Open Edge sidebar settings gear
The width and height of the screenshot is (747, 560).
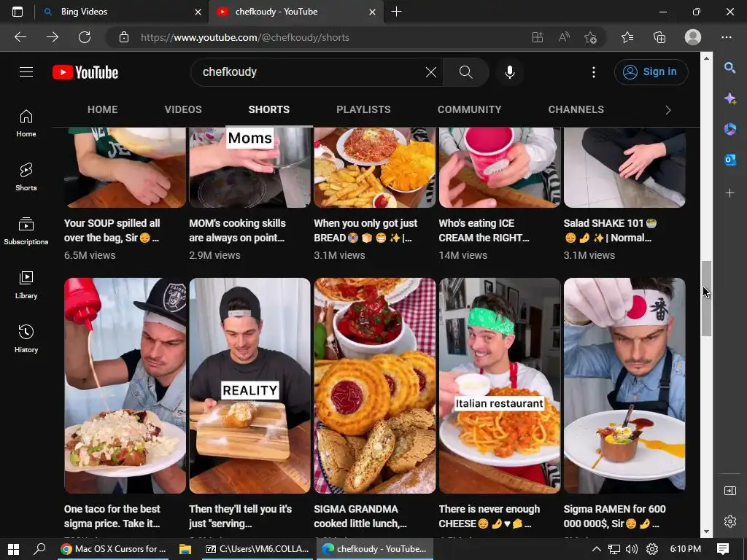coord(729,521)
